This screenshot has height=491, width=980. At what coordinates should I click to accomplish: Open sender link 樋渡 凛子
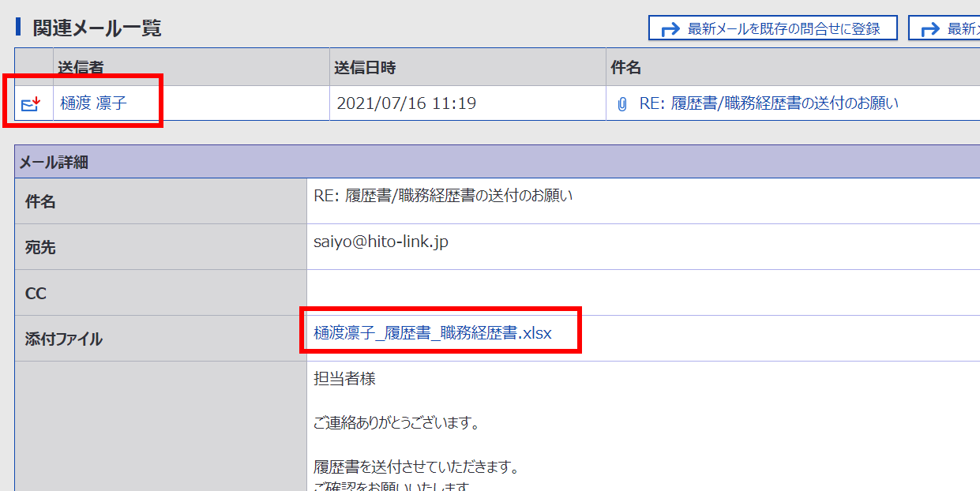(x=93, y=103)
